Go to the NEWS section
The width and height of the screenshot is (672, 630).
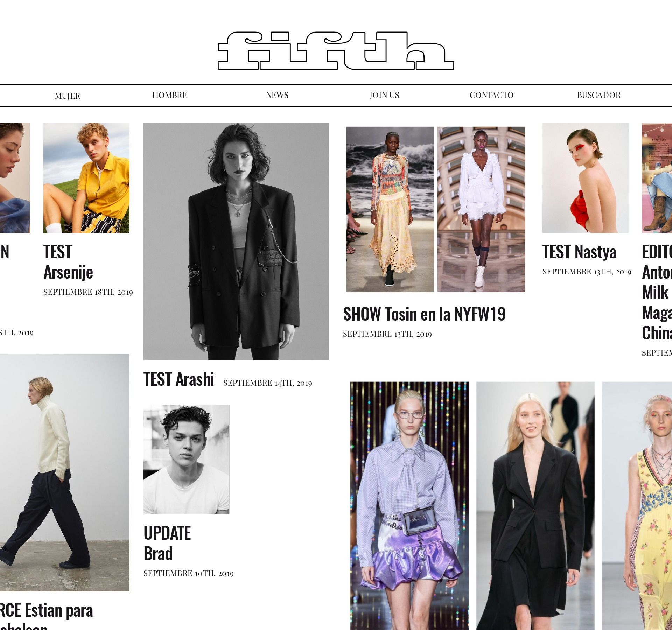pos(277,95)
